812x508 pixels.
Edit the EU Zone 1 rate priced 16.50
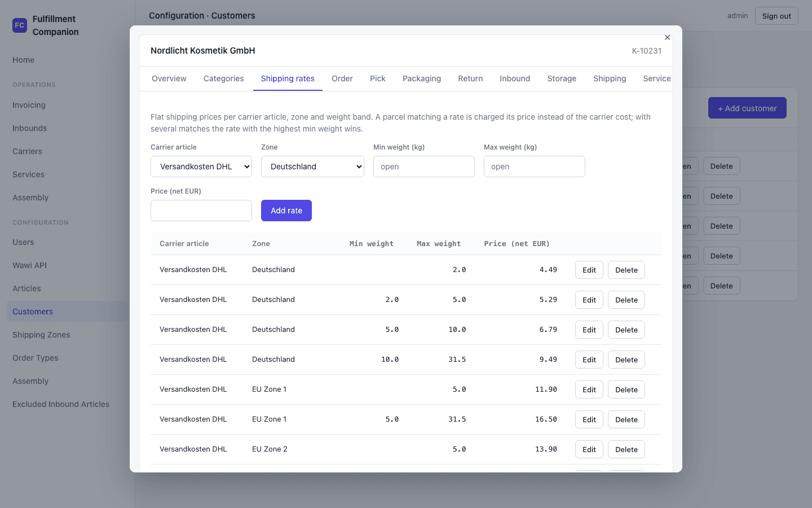(589, 419)
